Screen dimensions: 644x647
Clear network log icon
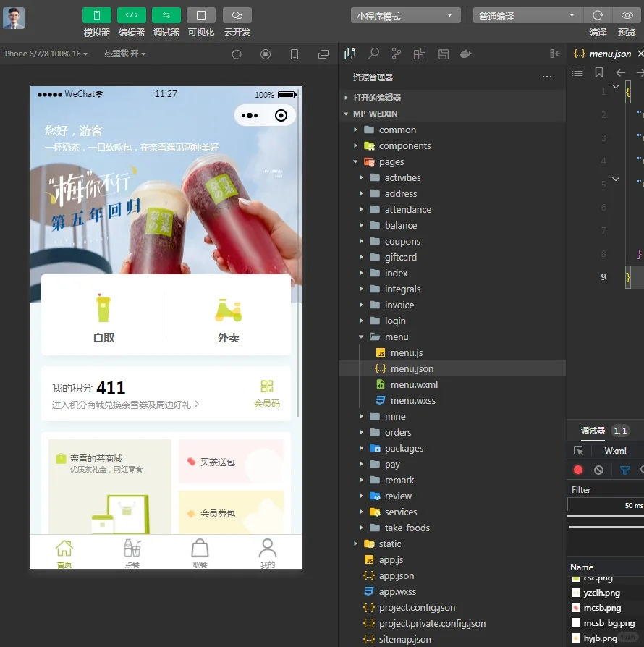(x=598, y=470)
